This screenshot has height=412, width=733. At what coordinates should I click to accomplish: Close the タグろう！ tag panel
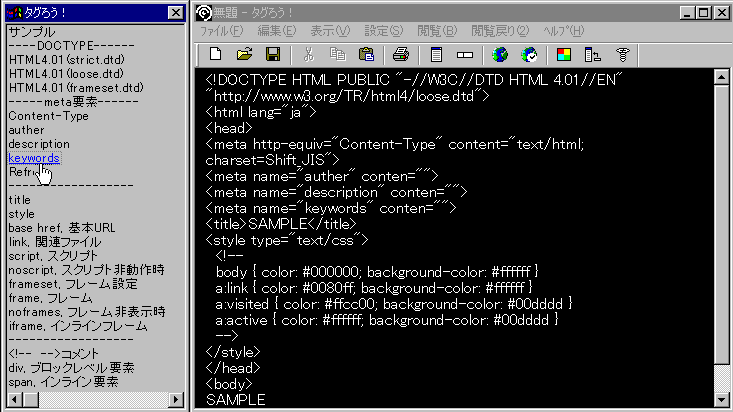click(175, 13)
